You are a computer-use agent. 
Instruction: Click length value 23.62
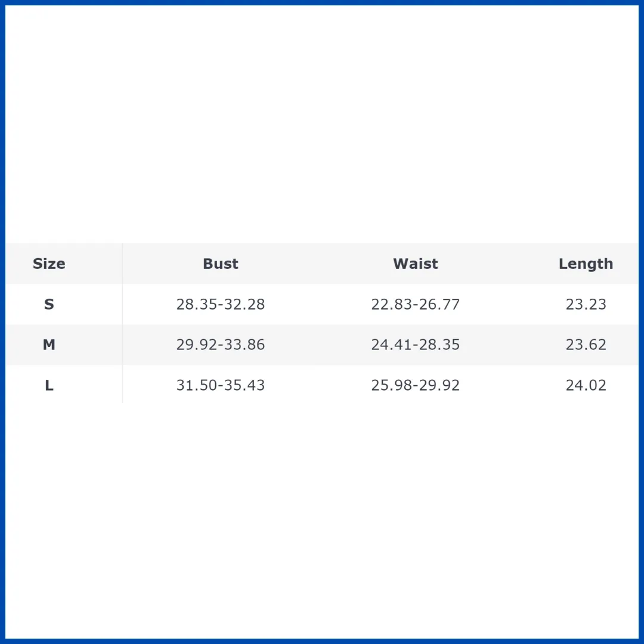click(586, 345)
